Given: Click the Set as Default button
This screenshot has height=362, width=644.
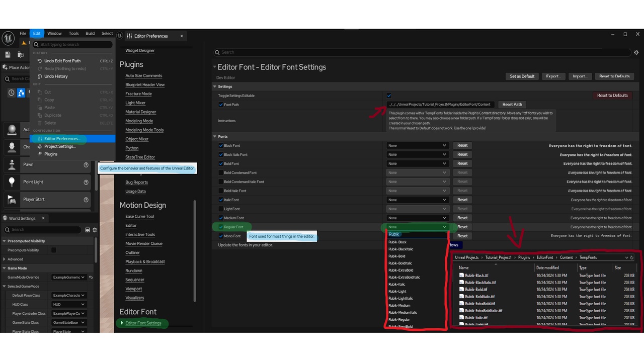Looking at the screenshot, I should pos(522,76).
